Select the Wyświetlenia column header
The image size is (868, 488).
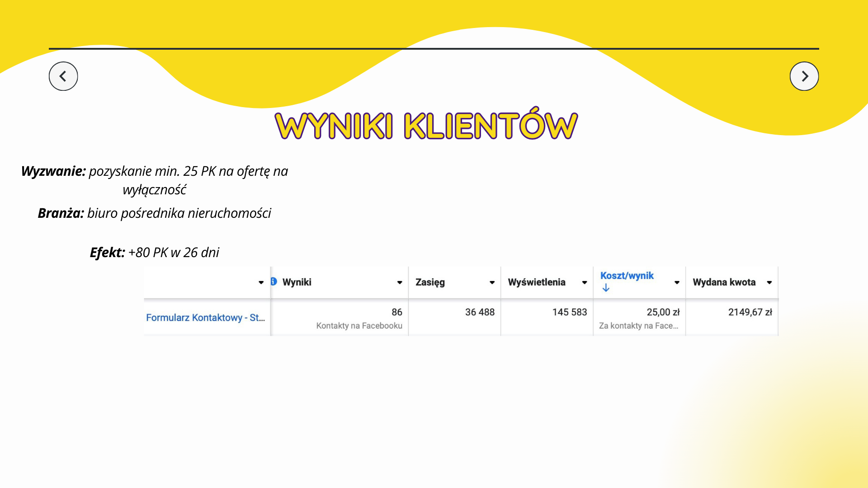click(x=537, y=282)
